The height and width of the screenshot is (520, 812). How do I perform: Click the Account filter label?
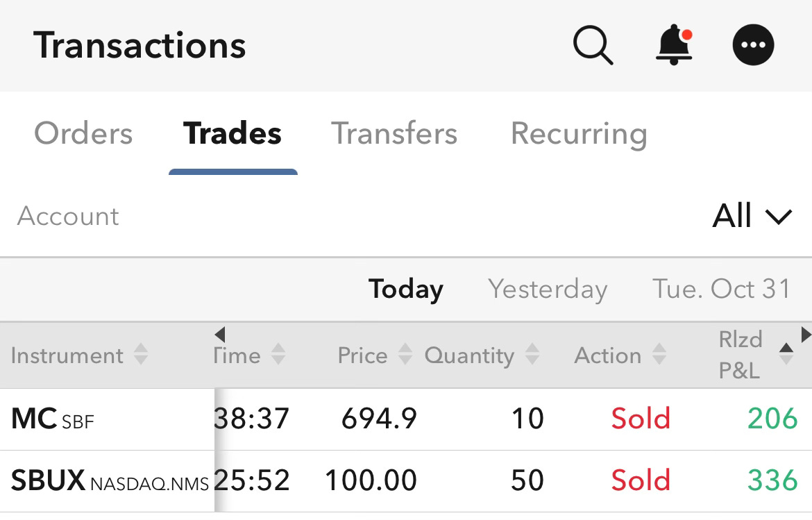coord(68,216)
